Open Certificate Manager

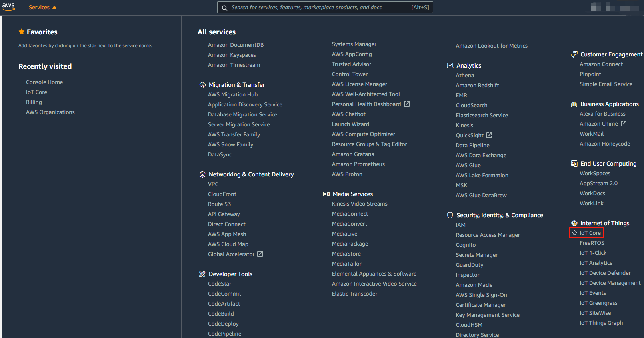481,305
